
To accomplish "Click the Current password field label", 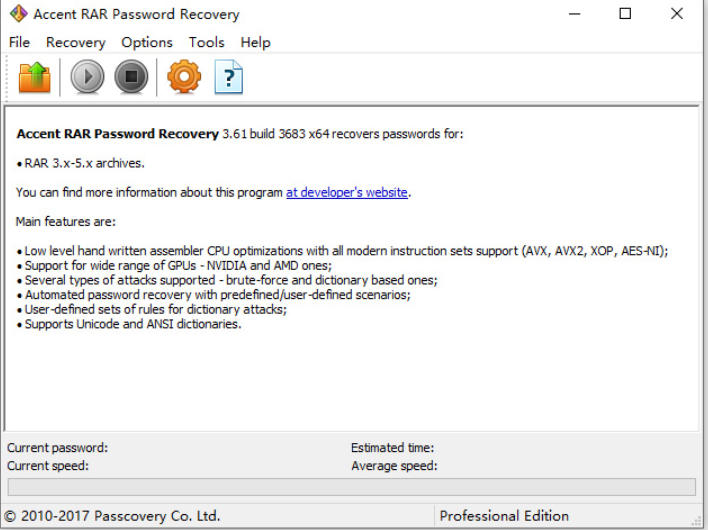I will pos(57,448).
